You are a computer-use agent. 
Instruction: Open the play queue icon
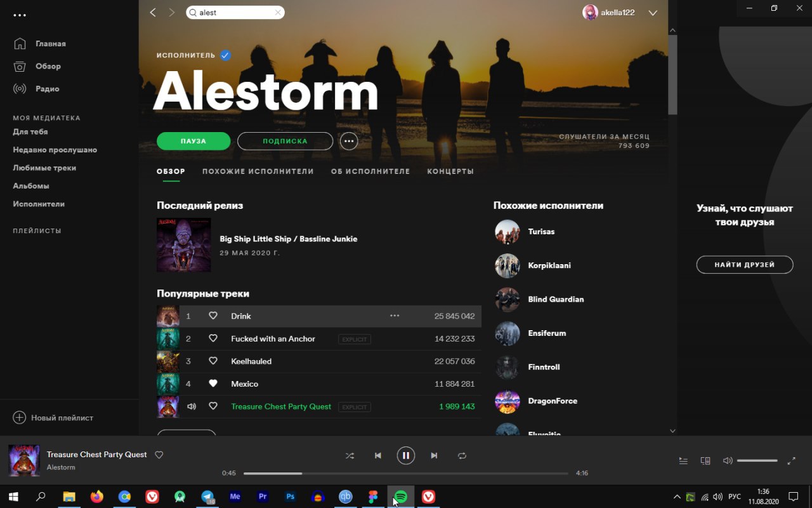coord(683,461)
